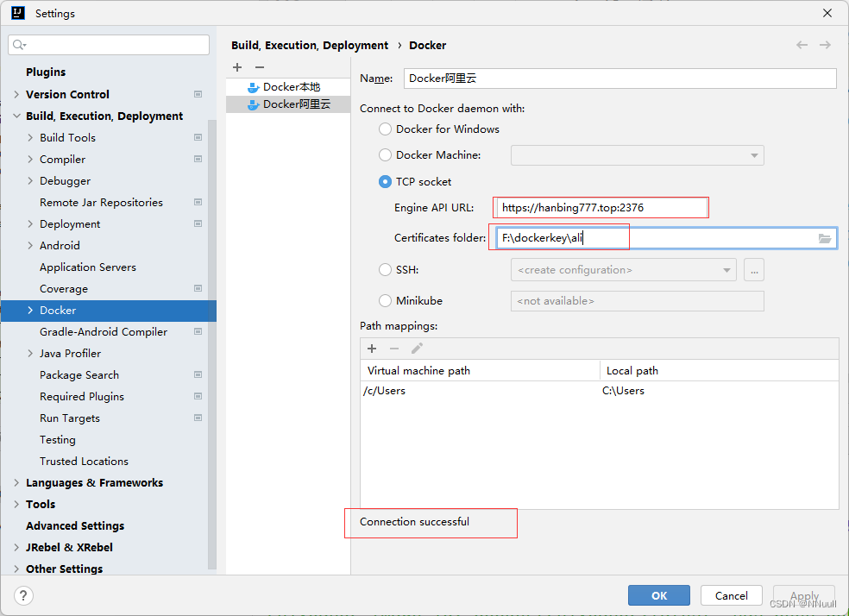Select the TCP socket radio button
The height and width of the screenshot is (616, 849).
(x=385, y=181)
